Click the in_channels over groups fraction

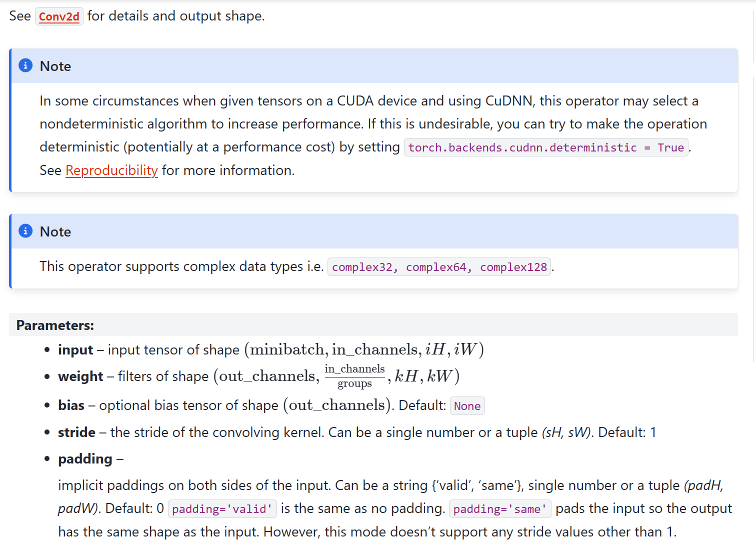354,376
